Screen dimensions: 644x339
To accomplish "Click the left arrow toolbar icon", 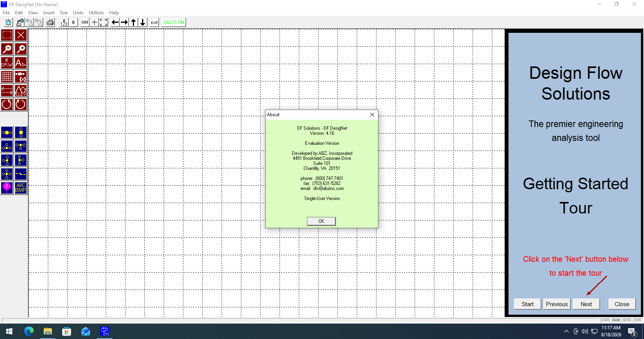I will (x=115, y=22).
